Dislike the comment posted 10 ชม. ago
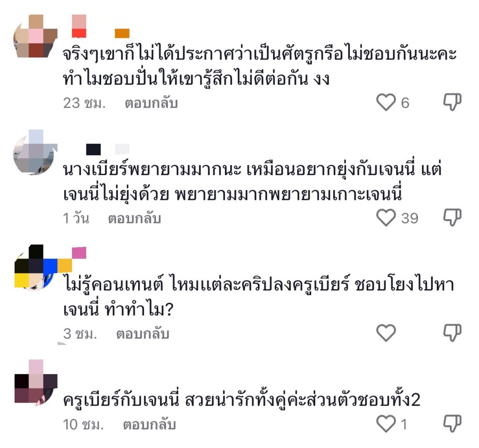Screen dimensions: 479x448 tap(452, 424)
